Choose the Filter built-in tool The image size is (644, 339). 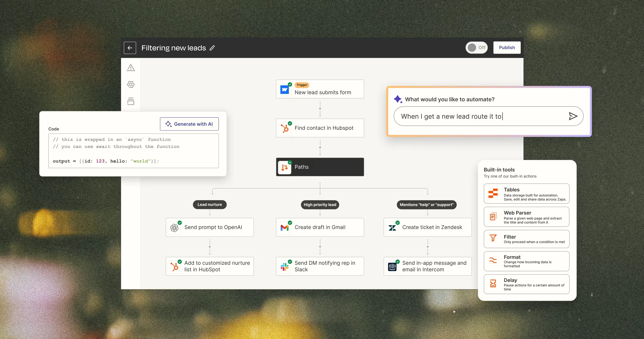tap(527, 239)
